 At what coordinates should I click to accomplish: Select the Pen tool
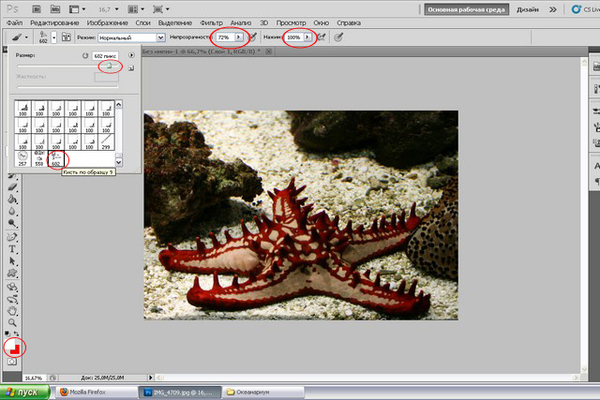tap(10, 236)
